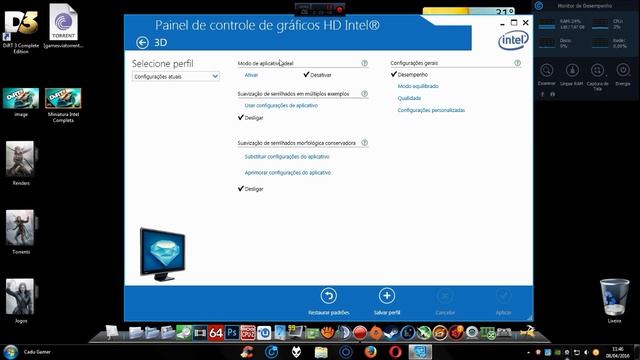The height and width of the screenshot is (360, 640).
Task: Click the Intel logo
Action: [513, 41]
